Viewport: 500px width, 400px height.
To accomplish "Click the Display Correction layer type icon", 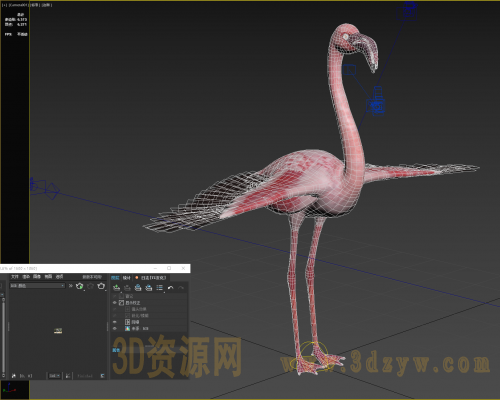I will click(121, 303).
